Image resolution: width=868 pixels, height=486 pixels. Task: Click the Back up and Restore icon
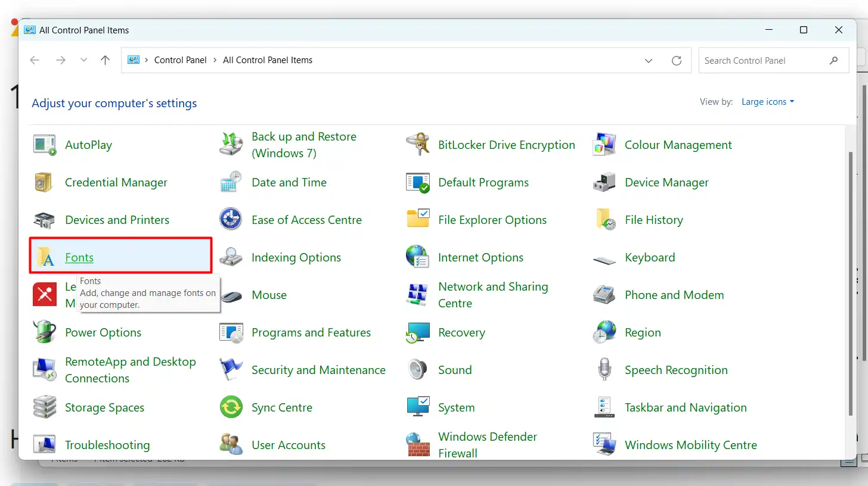click(x=231, y=145)
